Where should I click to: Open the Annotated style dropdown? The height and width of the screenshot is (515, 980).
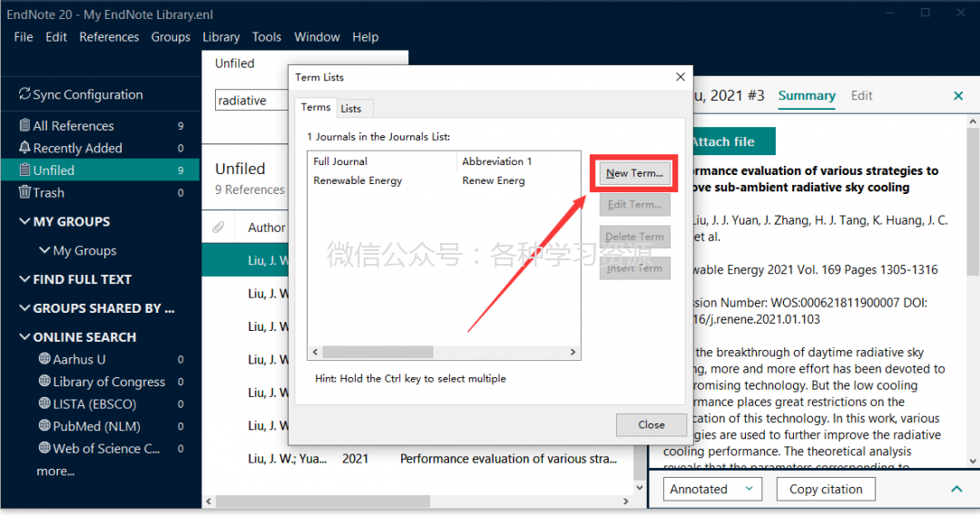click(712, 489)
